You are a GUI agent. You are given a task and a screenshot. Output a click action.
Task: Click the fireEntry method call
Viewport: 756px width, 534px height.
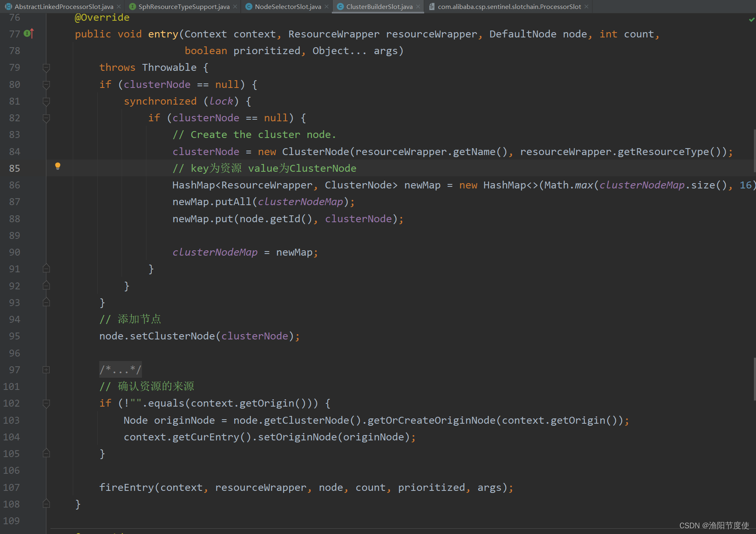pyautogui.click(x=127, y=487)
